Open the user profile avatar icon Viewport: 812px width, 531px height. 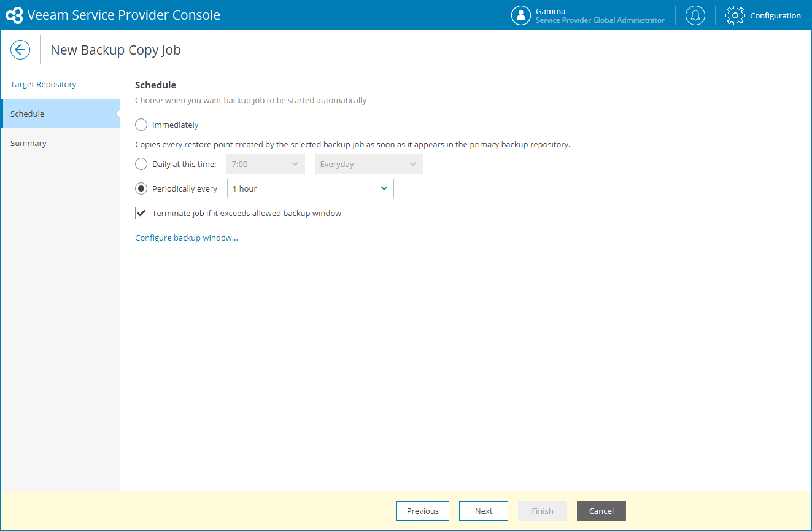(521, 15)
